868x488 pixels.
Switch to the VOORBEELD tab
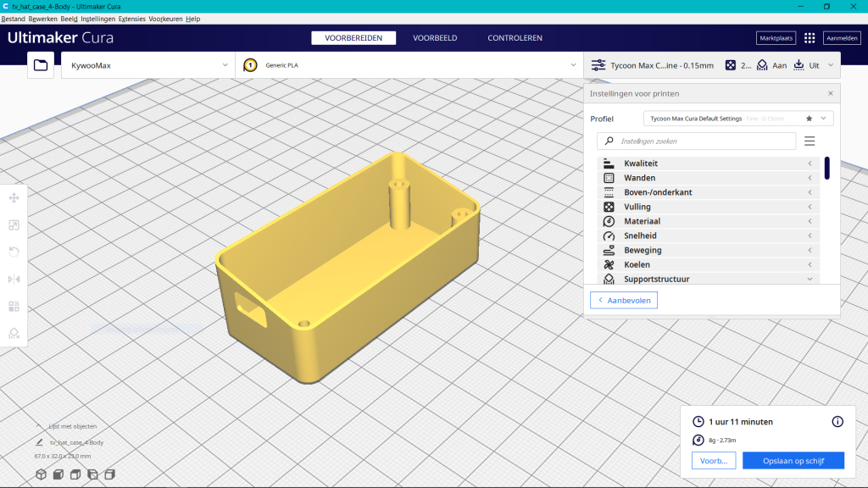point(435,38)
